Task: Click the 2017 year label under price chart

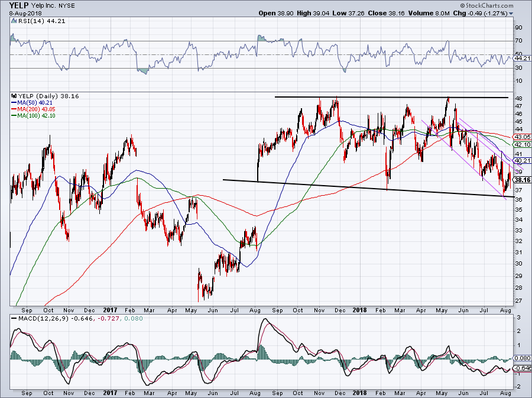Action: pos(110,310)
